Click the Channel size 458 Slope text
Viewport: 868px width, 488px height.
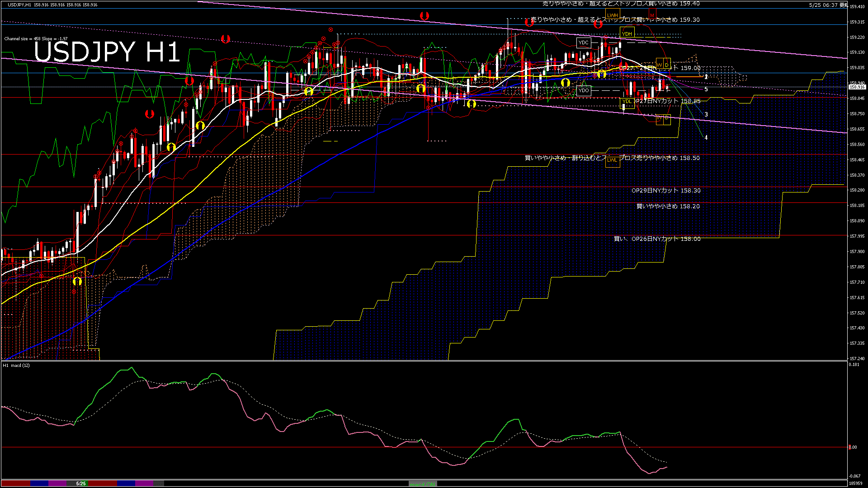coord(36,39)
